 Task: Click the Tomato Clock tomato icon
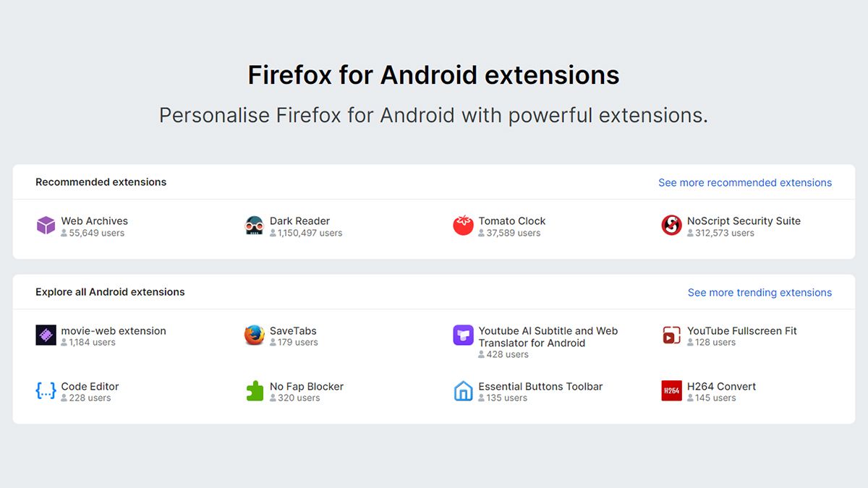(x=462, y=225)
